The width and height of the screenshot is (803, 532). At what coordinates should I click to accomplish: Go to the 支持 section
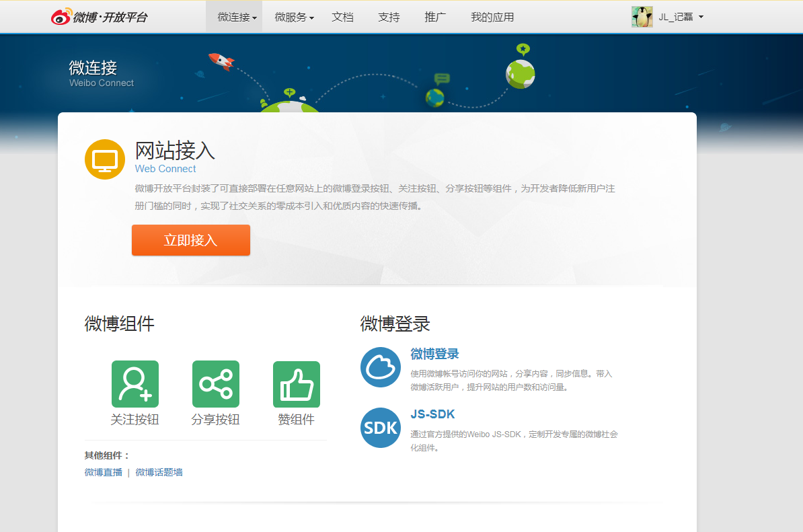click(x=389, y=16)
